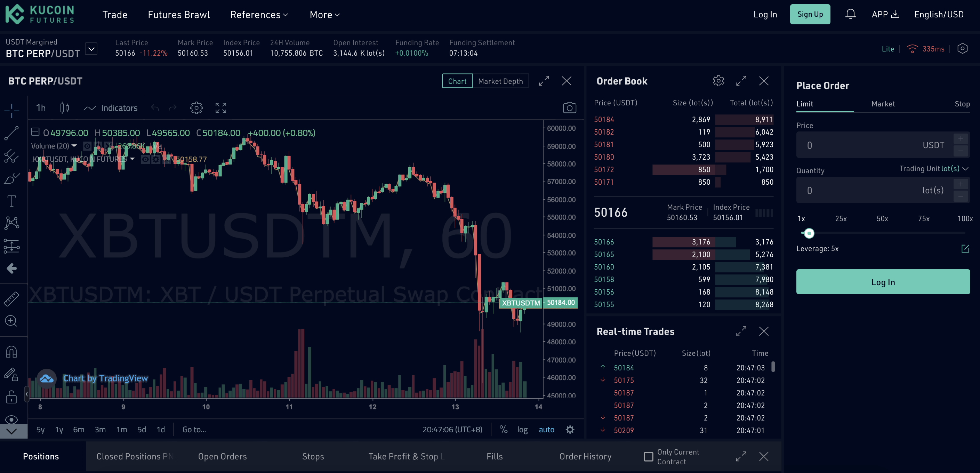The width and height of the screenshot is (980, 473).
Task: Switch chart view to Market Depth
Action: [501, 81]
